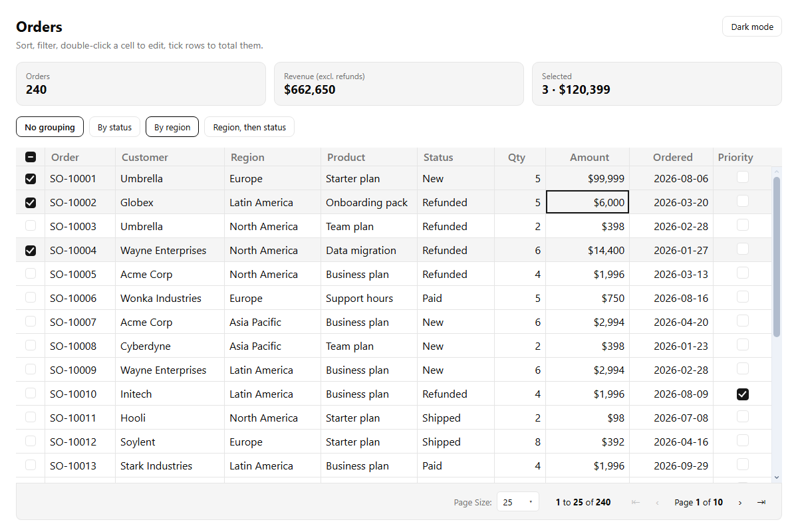This screenshot has width=798, height=532.
Task: Click the 2026-09-29 ordered date cell
Action: 672,465
